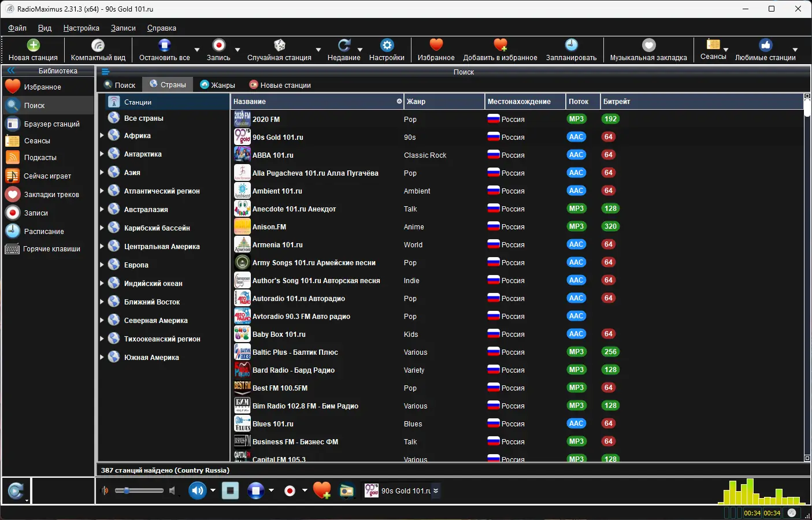Viewport: 812px width, 520px height.
Task: Open the Файл menu
Action: 17,28
